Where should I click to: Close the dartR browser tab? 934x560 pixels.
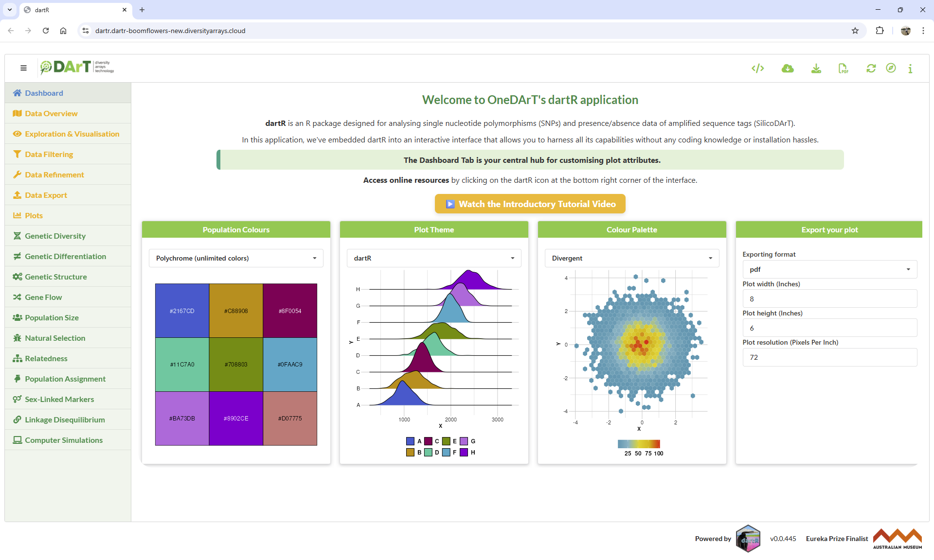coord(125,10)
